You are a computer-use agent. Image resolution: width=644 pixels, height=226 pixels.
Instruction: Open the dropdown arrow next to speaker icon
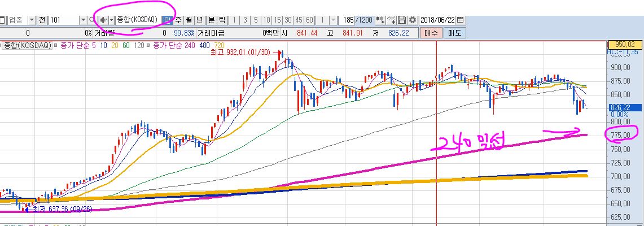point(111,20)
